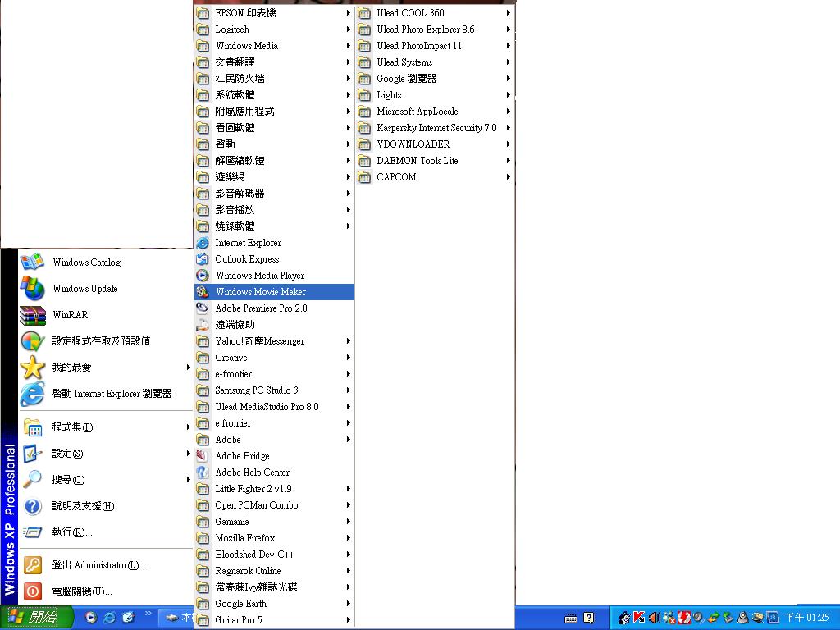The width and height of the screenshot is (840, 630).
Task: Expand the DAEMON Tools Lite folder
Action: pyautogui.click(x=417, y=161)
